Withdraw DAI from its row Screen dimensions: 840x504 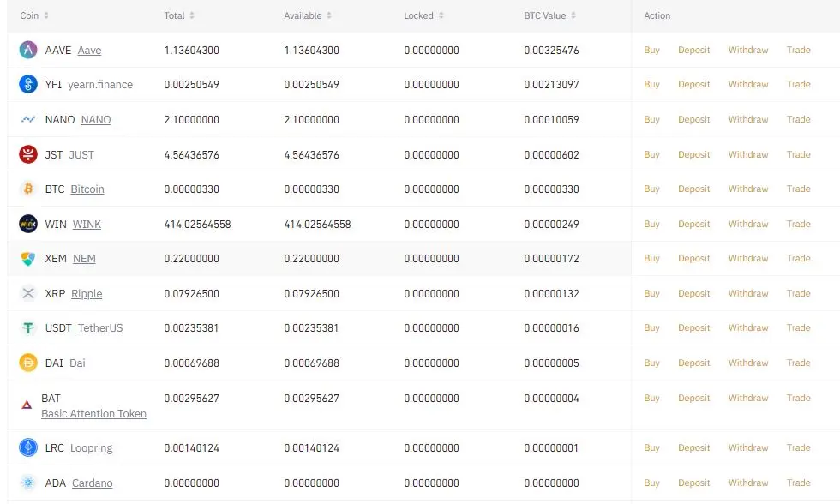click(x=747, y=363)
